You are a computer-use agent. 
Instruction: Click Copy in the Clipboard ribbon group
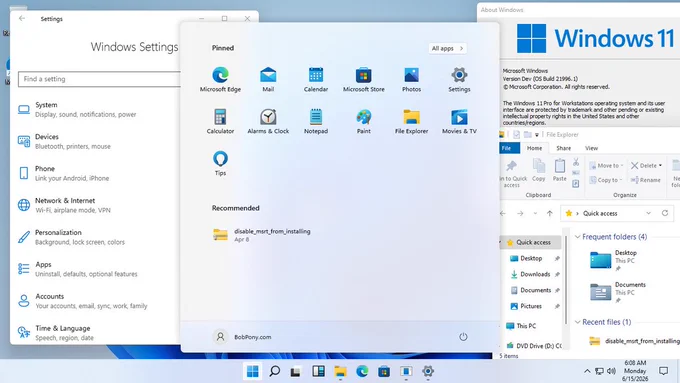539,170
